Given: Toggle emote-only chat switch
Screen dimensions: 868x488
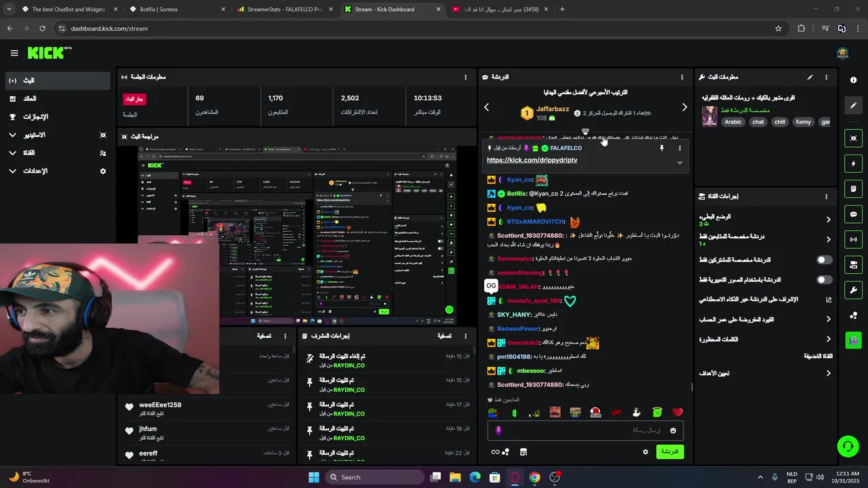Looking at the screenshot, I should [x=825, y=279].
